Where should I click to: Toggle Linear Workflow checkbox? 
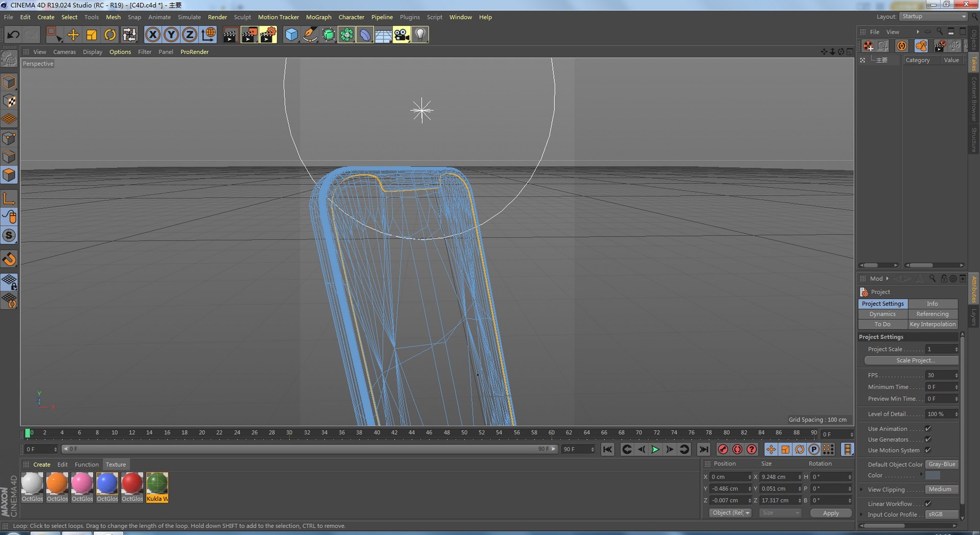coord(928,504)
